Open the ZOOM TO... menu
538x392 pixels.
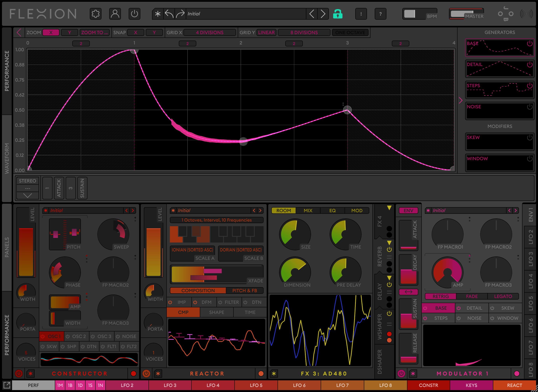(x=95, y=32)
